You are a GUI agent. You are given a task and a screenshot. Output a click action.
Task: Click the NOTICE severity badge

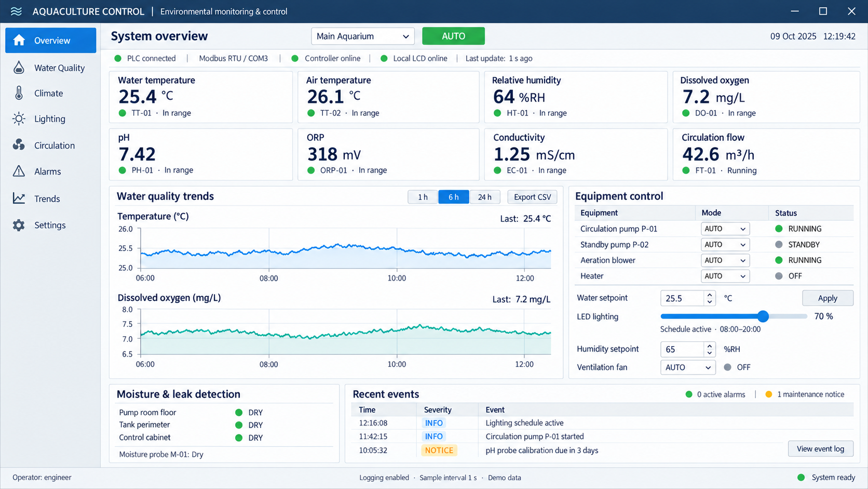click(439, 451)
